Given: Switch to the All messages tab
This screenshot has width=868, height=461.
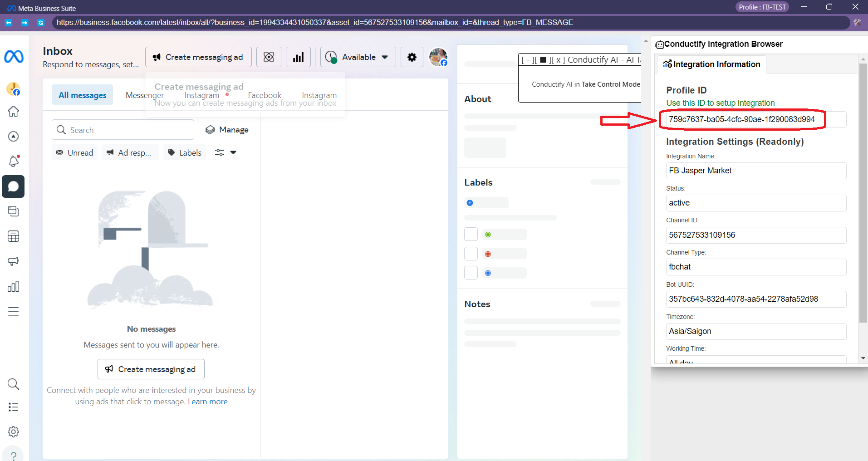Looking at the screenshot, I should (x=82, y=95).
